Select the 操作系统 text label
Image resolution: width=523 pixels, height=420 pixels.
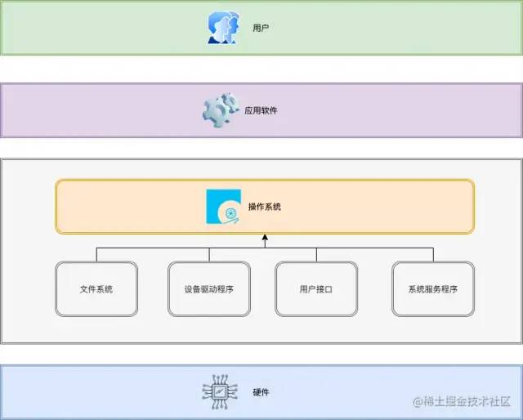tap(264, 207)
